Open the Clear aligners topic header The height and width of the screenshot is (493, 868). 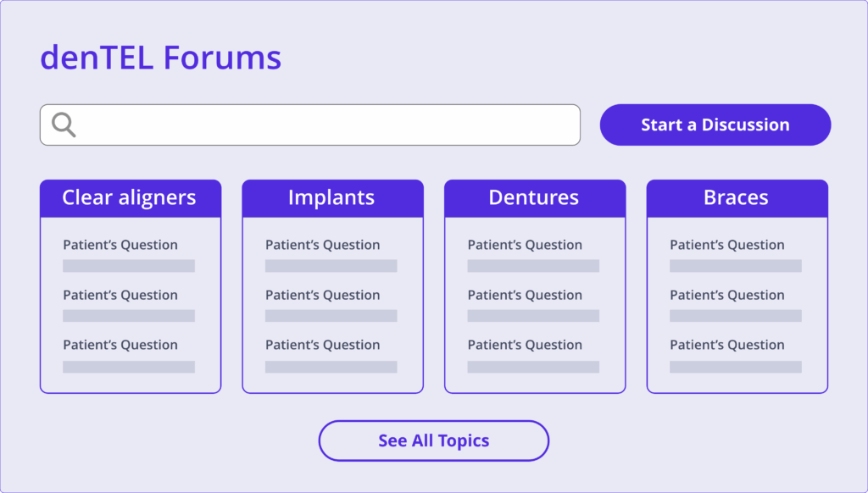pyautogui.click(x=131, y=198)
